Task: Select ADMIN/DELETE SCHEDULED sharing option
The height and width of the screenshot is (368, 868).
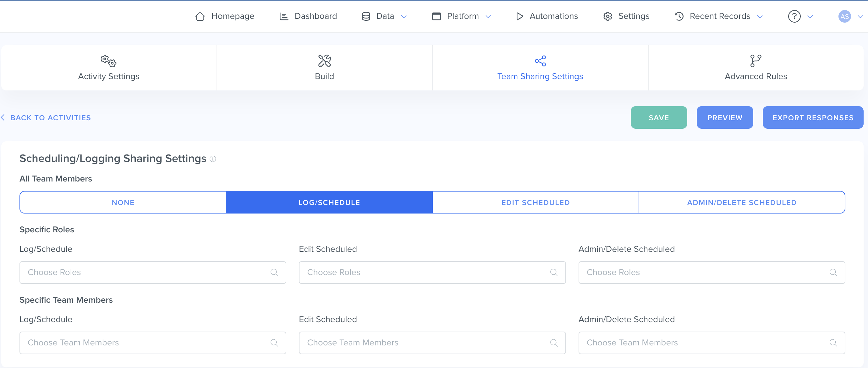Action: pos(741,202)
